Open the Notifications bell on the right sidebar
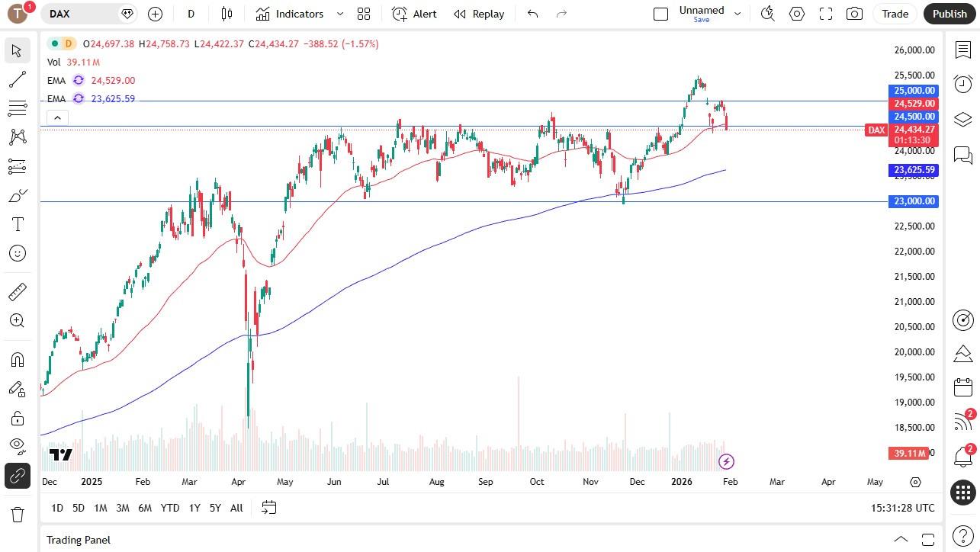 (962, 456)
